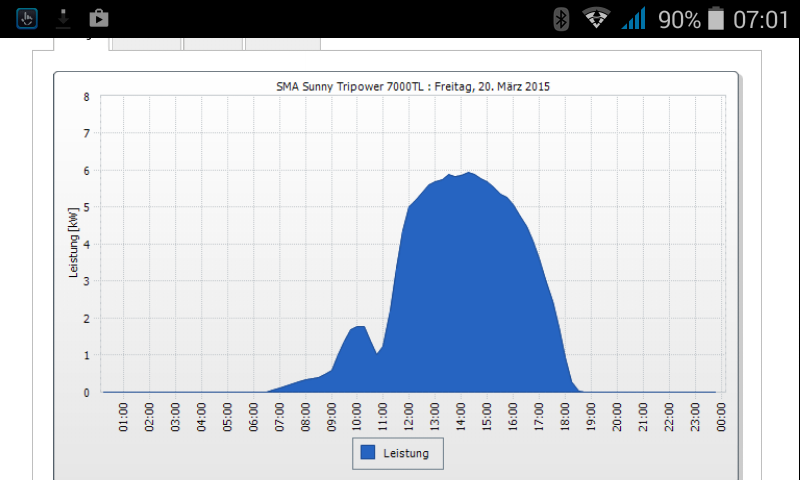The image size is (800, 480).
Task: Switch to the third tab above chart
Action: [x=213, y=43]
